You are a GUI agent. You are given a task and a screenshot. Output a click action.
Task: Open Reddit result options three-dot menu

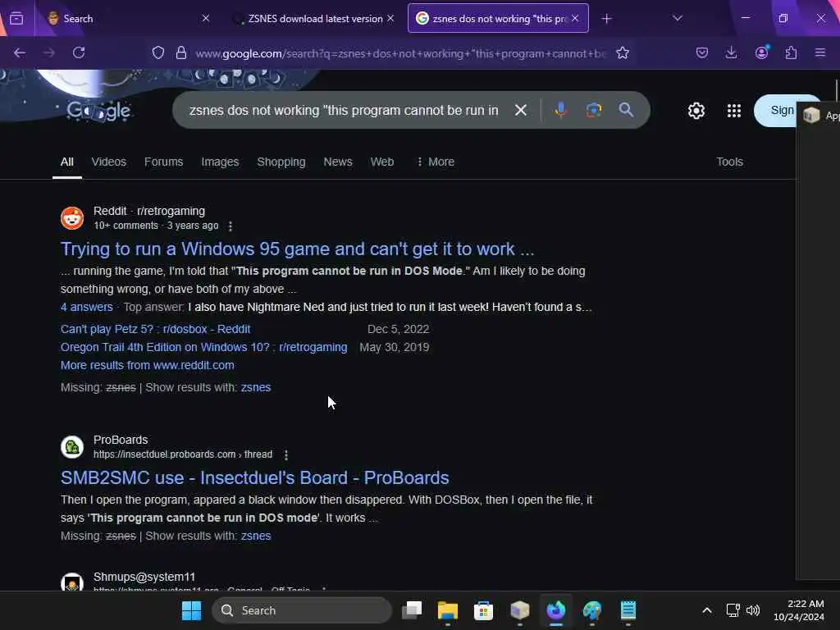pos(231,226)
